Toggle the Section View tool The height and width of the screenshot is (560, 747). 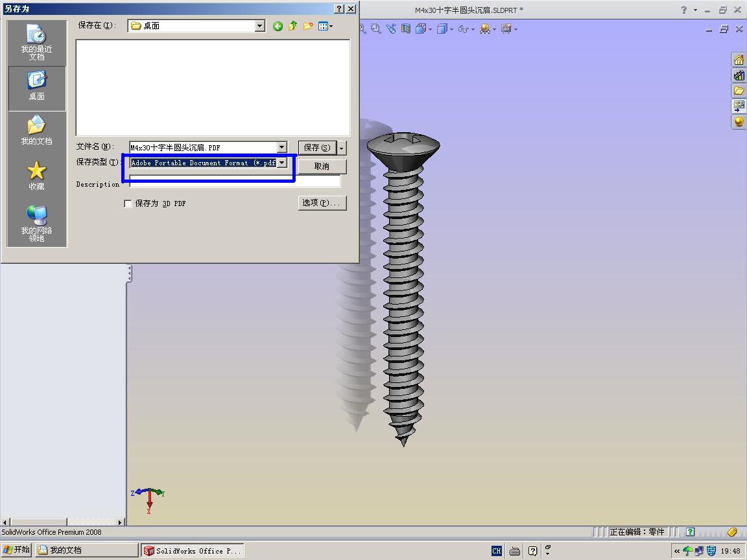[x=406, y=29]
